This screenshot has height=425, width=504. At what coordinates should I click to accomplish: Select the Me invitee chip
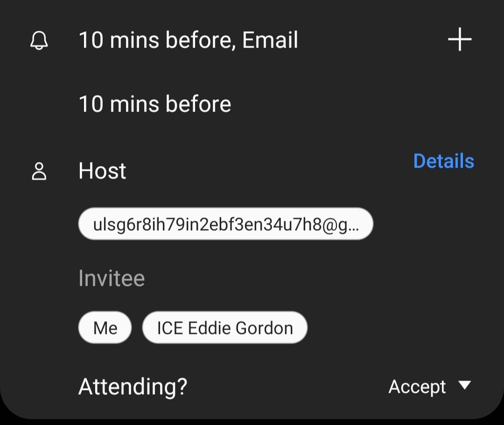point(105,327)
